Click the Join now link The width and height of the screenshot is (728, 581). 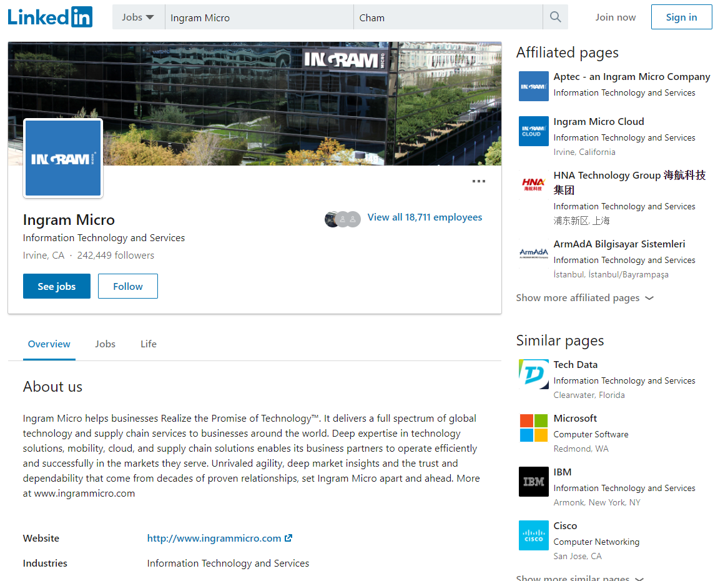click(616, 17)
